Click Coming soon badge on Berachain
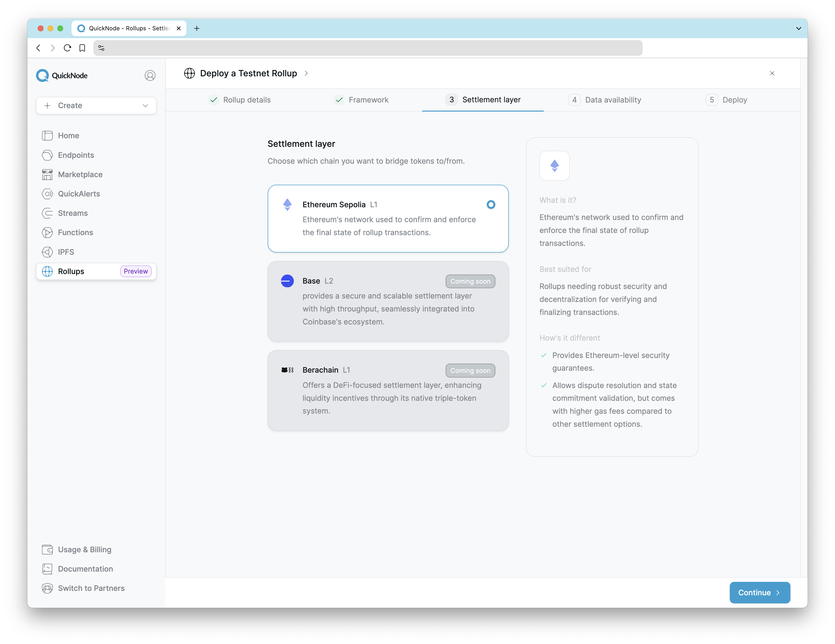The height and width of the screenshot is (644, 835). point(470,370)
